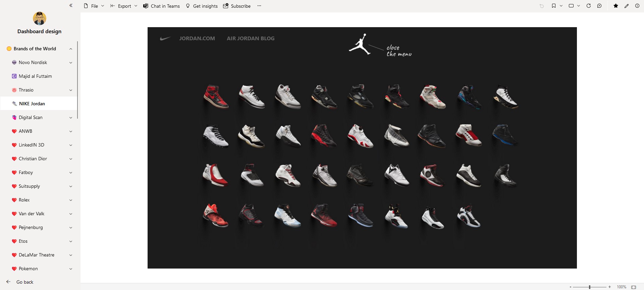
Task: Open more options ellipsis in toolbar
Action: coord(259,6)
